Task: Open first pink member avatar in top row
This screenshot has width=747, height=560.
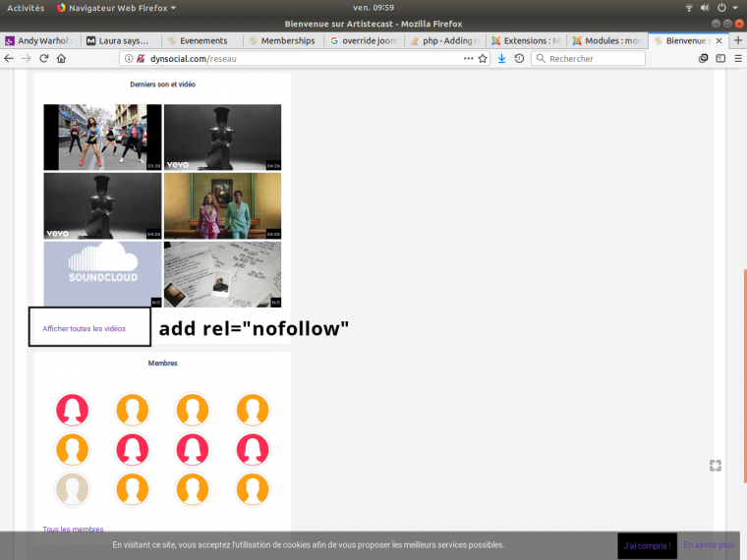Action: (73, 410)
